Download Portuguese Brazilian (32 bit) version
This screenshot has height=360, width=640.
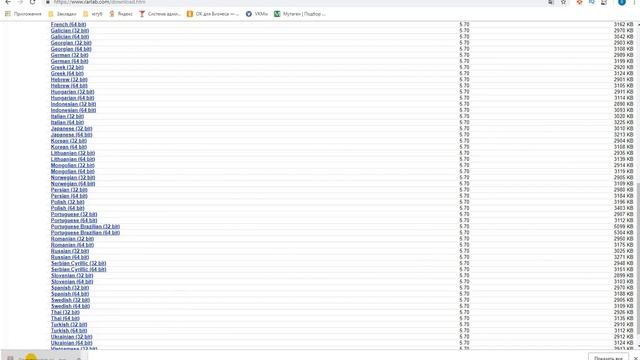tap(85, 227)
